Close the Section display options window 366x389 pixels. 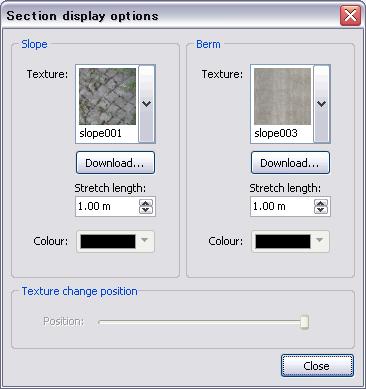pos(350,15)
